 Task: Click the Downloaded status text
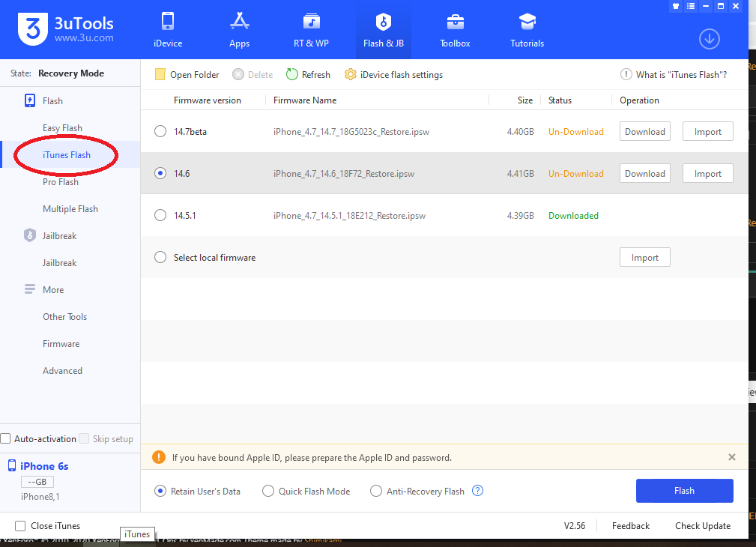(573, 216)
